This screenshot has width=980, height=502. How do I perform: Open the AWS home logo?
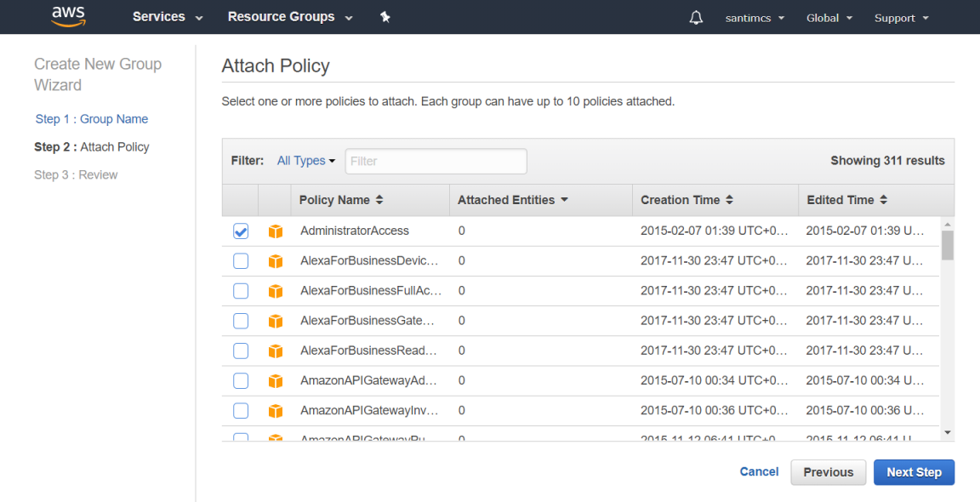(68, 17)
